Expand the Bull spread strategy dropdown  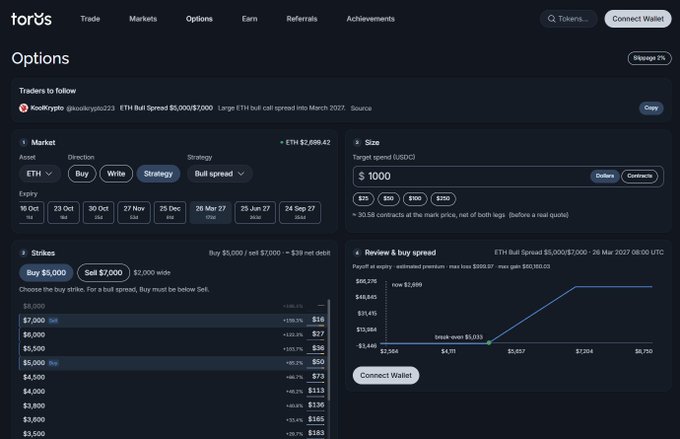[219, 174]
